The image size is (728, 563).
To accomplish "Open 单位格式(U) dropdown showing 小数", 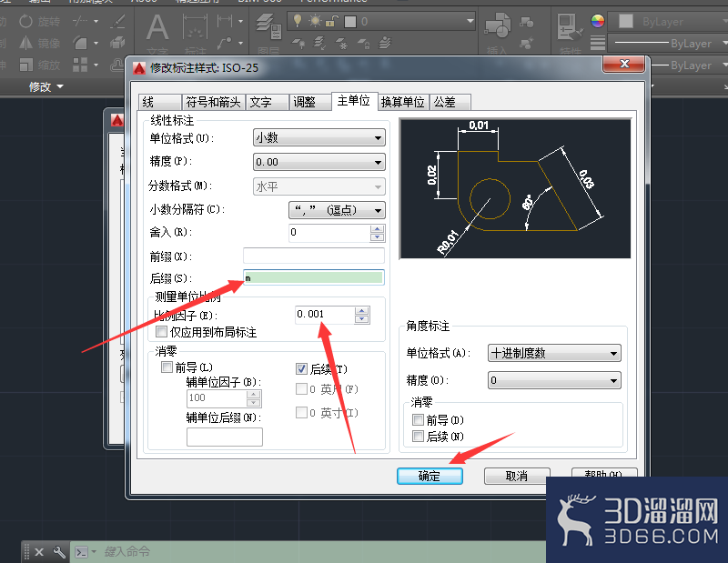I will 319,138.
